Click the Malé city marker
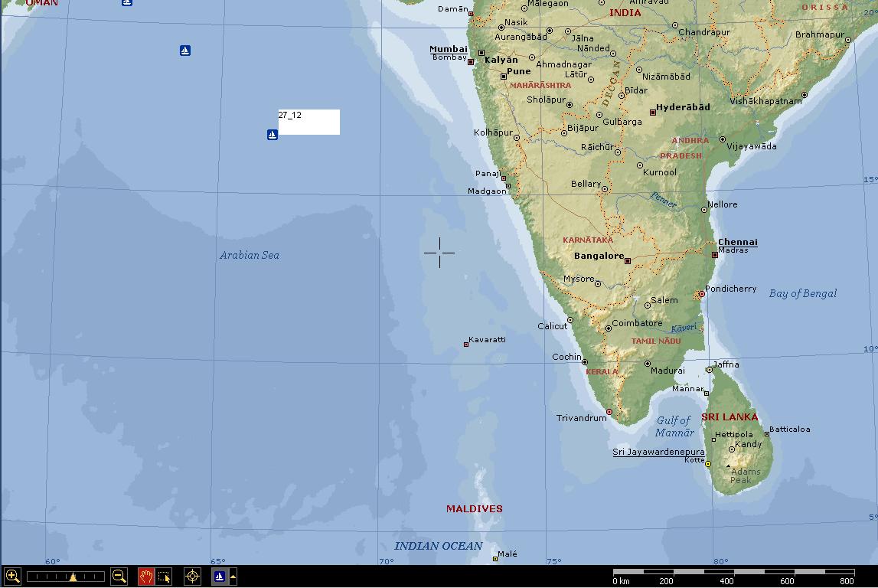This screenshot has height=588, width=878. [x=494, y=559]
